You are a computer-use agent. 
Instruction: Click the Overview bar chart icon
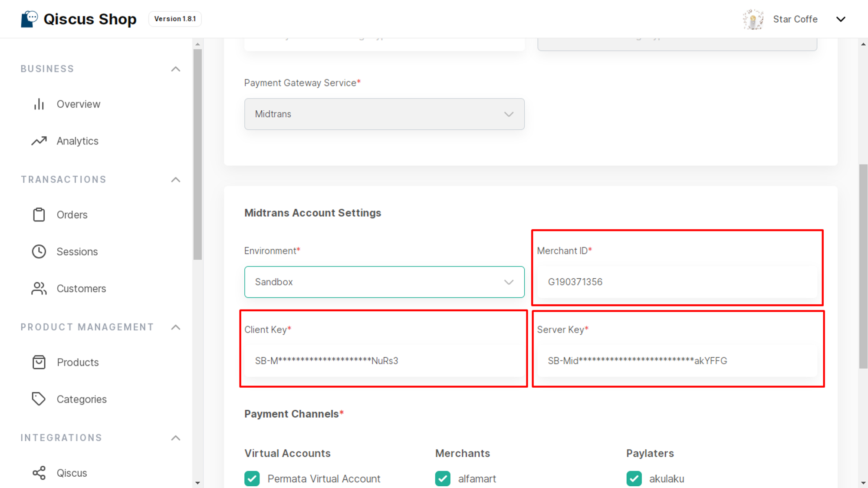[x=39, y=104]
